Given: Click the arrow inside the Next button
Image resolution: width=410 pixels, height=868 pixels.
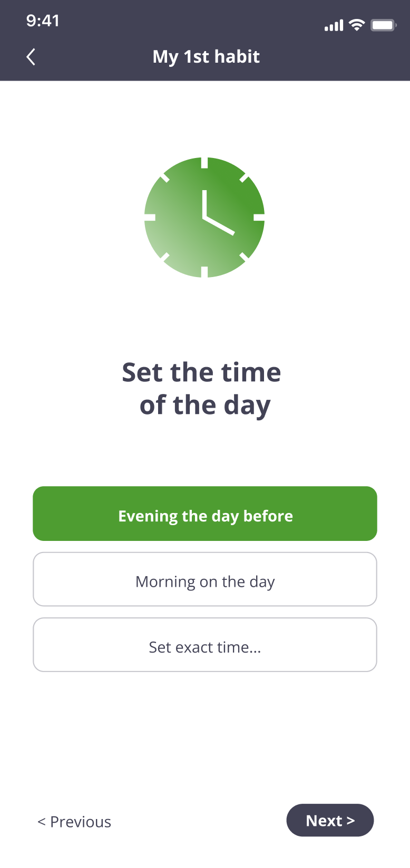Looking at the screenshot, I should click(x=350, y=821).
